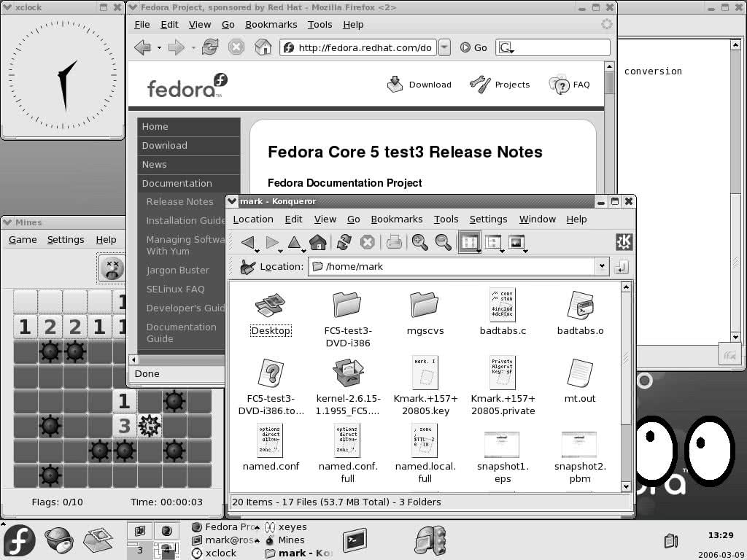Screen dimensions: 747x560
Task: Open the FAQ link on the Fedora page
Action: tap(570, 85)
